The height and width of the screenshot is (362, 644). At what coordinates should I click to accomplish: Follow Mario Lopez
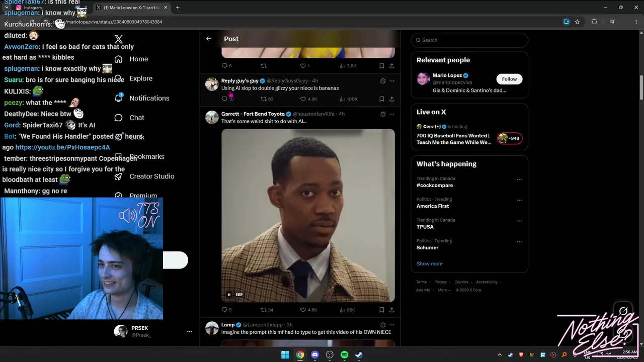point(509,79)
